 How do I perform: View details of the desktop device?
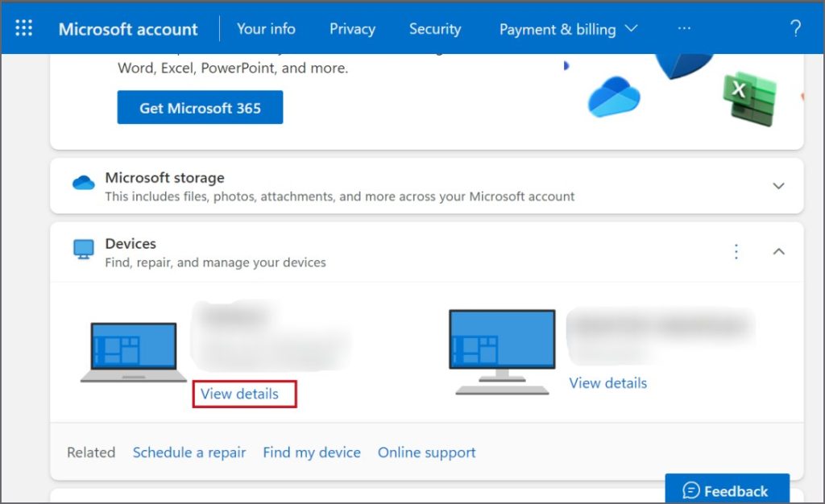(x=607, y=382)
